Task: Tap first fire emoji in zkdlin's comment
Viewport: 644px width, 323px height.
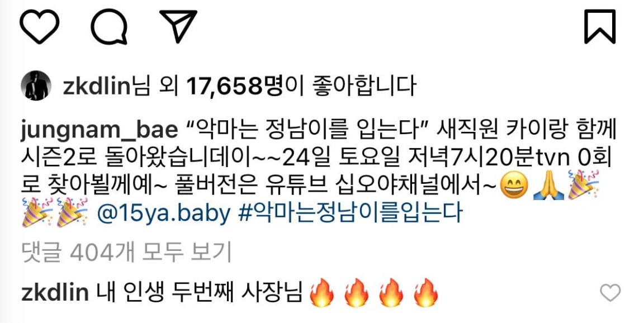Action: 321,293
